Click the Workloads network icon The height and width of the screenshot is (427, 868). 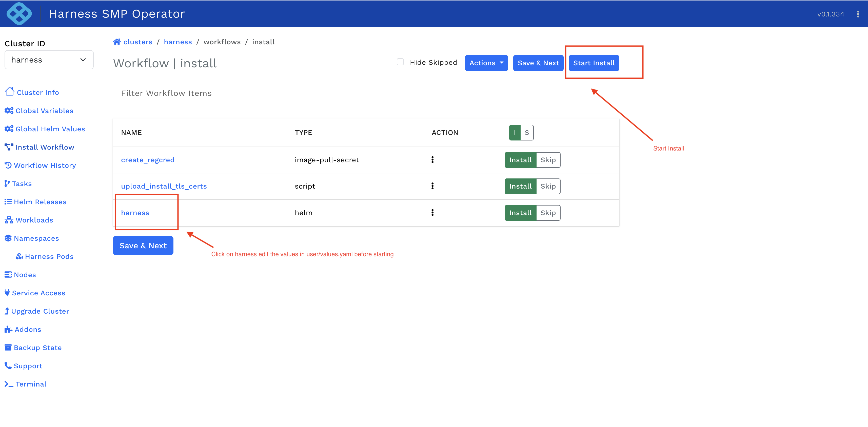[9, 220]
